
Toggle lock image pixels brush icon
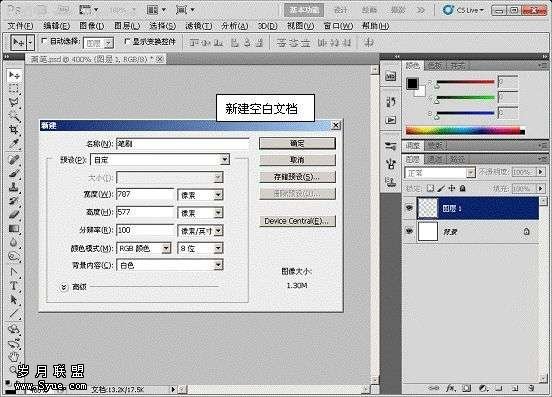pyautogui.click(x=441, y=189)
